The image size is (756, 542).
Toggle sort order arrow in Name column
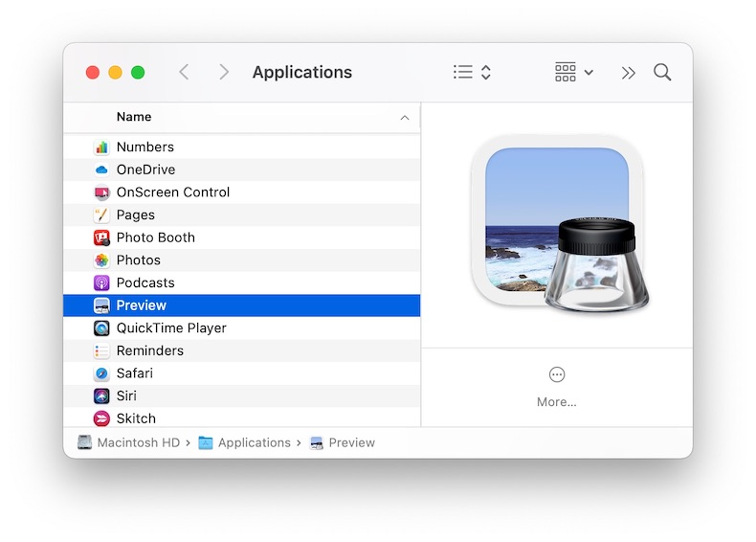click(x=405, y=118)
